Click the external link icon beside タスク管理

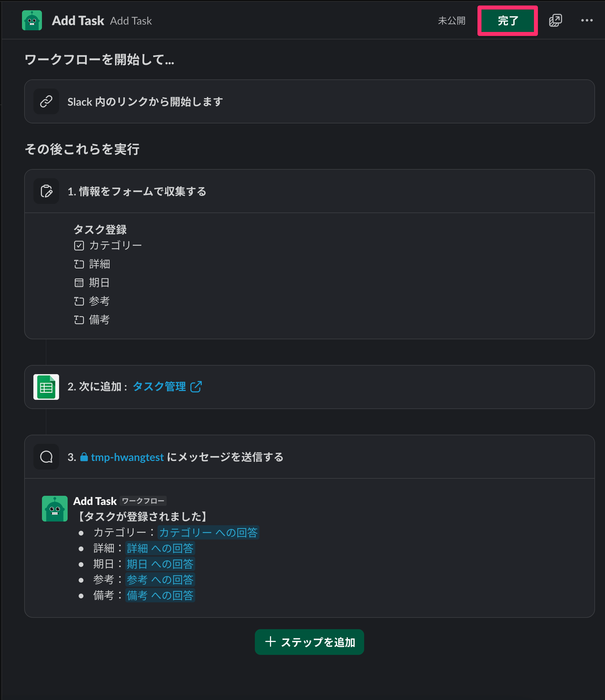pos(196,386)
